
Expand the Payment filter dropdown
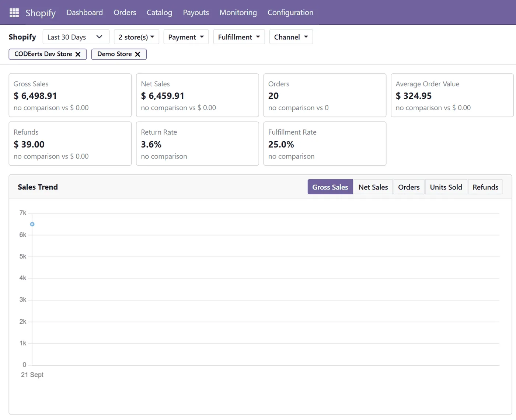[x=186, y=37]
